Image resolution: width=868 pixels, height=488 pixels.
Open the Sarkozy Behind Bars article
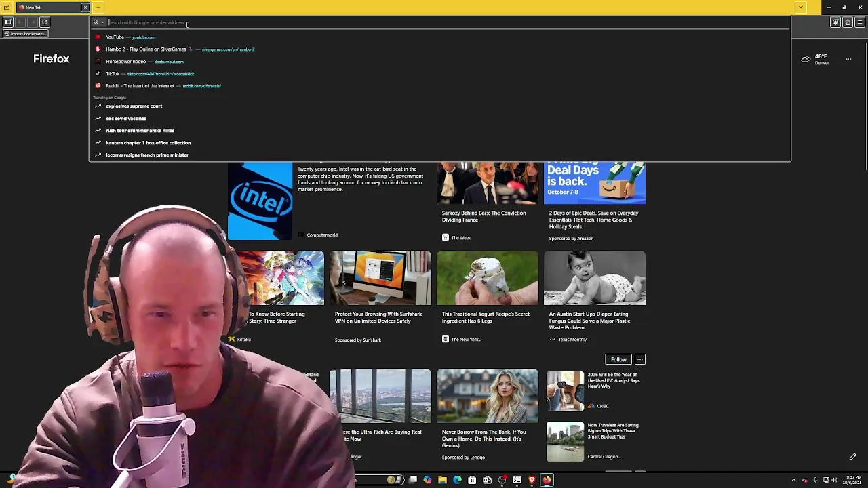point(488,202)
